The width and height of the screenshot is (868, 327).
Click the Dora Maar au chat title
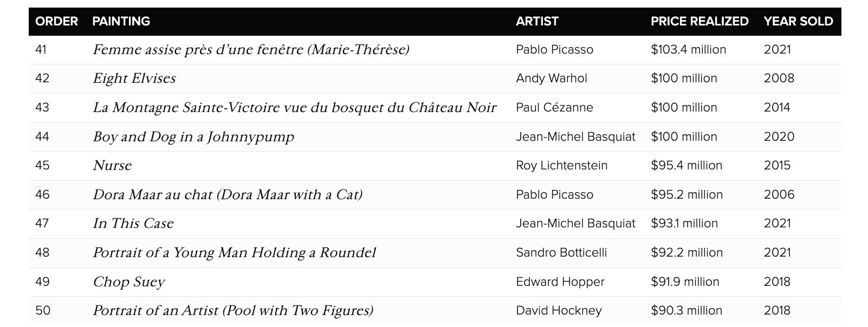228,195
